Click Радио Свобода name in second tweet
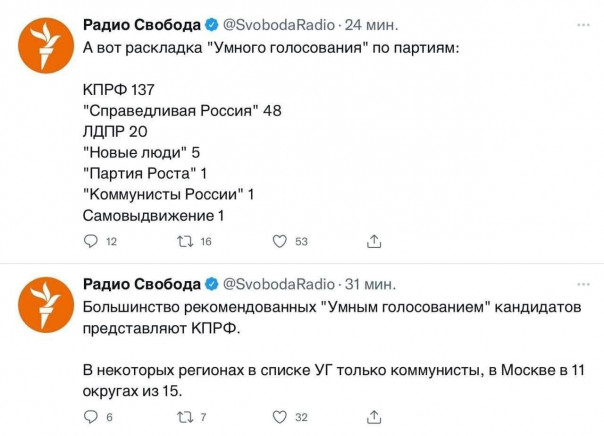Screen dimensions: 604x436 point(142,282)
